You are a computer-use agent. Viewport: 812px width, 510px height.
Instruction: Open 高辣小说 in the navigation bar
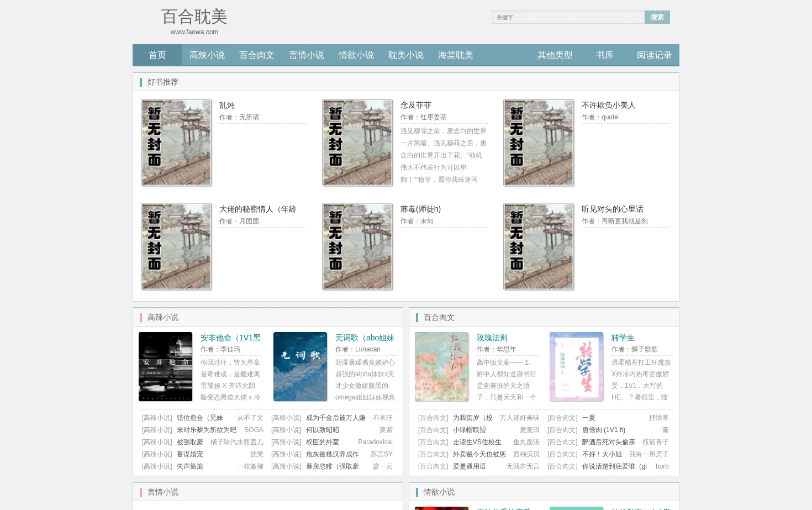[207, 55]
